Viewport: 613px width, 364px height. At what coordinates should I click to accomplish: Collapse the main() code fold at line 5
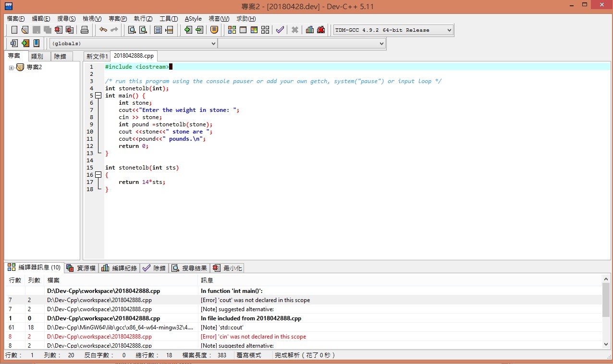click(98, 96)
